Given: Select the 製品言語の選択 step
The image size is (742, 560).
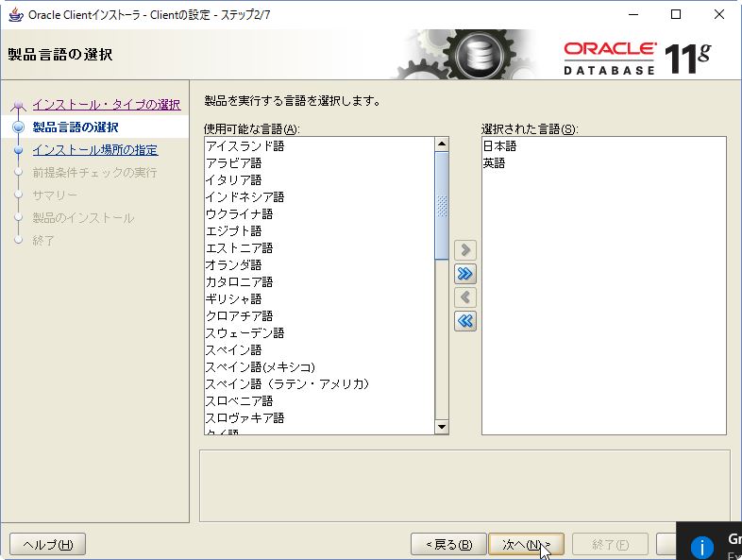Looking at the screenshot, I should pos(76,127).
